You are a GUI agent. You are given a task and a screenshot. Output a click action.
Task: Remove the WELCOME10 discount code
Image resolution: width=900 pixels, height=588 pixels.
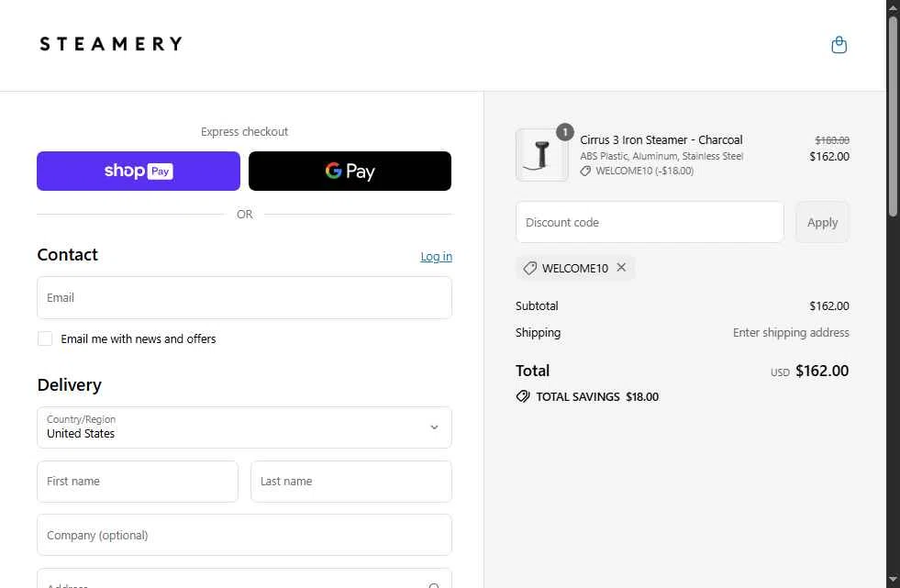[621, 267]
